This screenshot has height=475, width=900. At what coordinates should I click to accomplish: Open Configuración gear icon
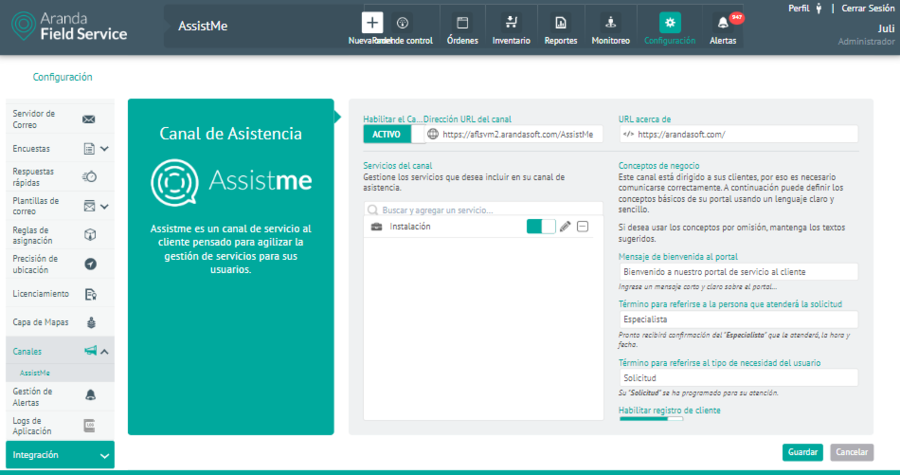(670, 23)
